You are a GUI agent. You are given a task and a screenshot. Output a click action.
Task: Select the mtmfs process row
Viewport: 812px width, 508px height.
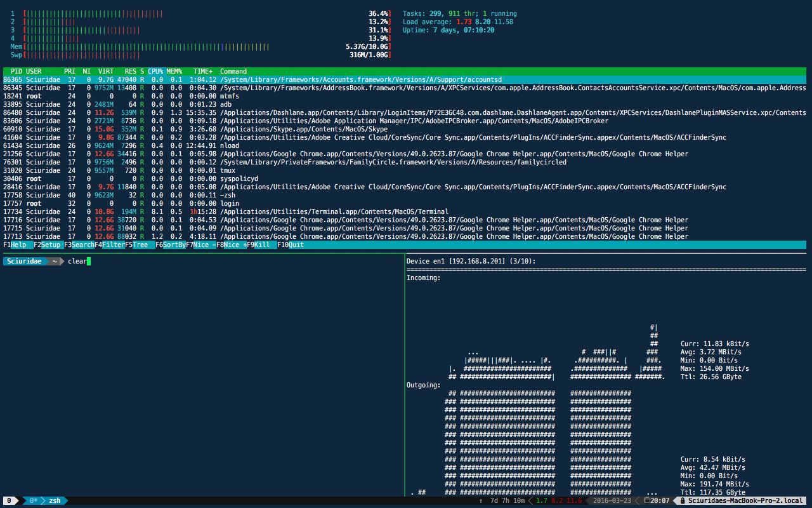[405, 96]
